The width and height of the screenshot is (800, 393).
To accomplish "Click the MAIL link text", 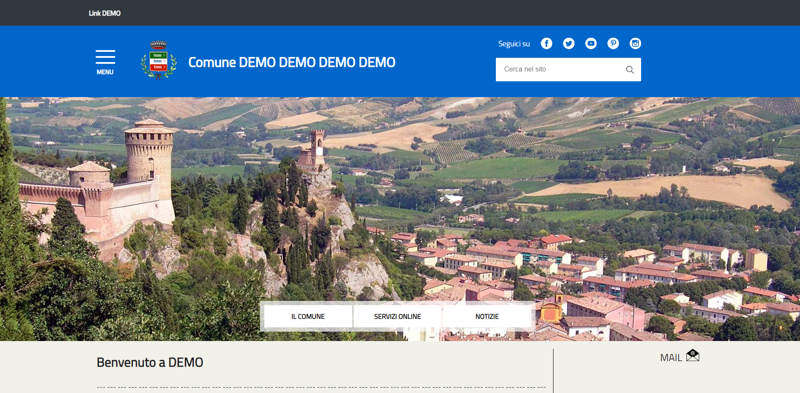I will 671,358.
